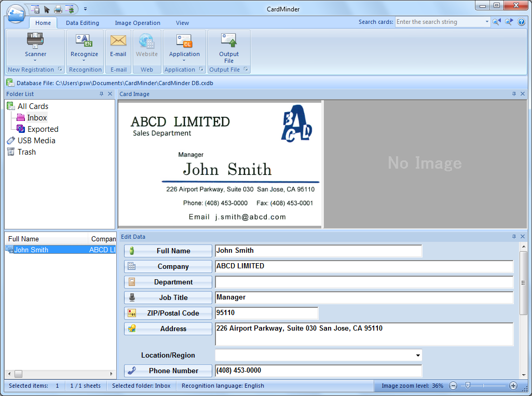Open the Location/Region combo box
This screenshot has height=396, width=532.
coord(418,356)
